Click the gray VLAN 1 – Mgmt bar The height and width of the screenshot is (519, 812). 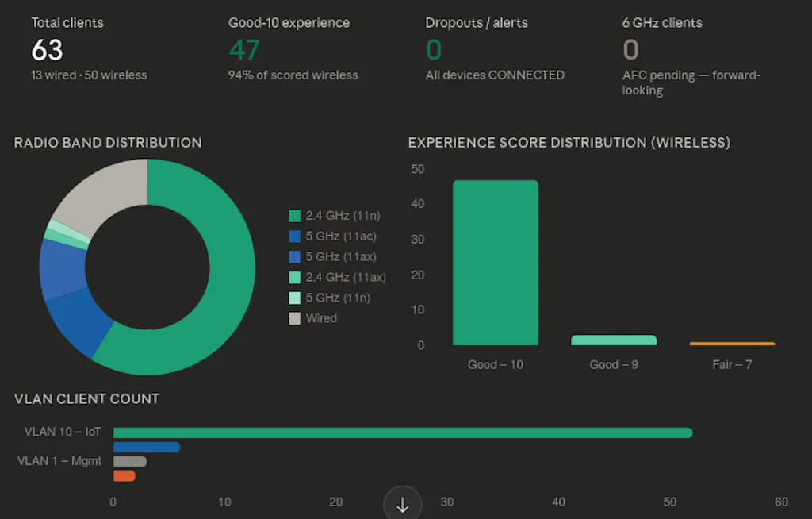tap(129, 461)
